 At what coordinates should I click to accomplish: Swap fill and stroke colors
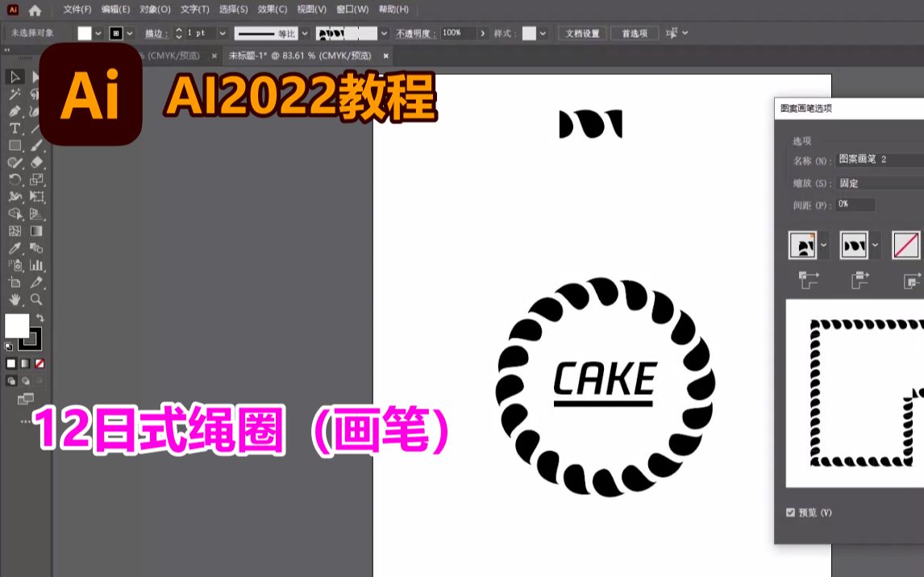(40, 318)
